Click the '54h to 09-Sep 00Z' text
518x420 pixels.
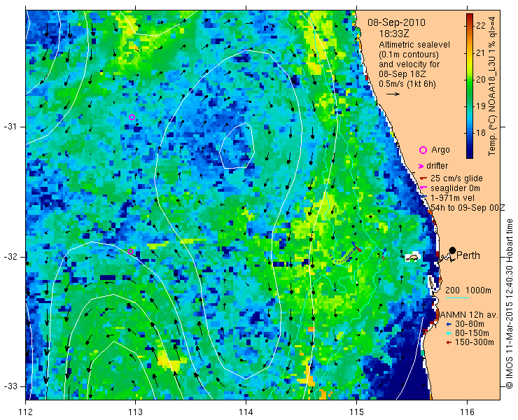(x=468, y=207)
